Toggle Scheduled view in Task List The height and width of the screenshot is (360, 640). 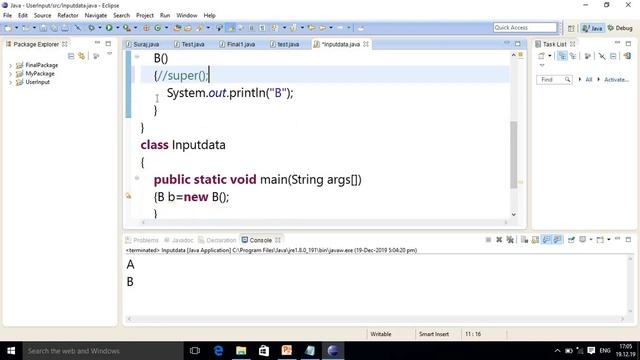coord(573,56)
